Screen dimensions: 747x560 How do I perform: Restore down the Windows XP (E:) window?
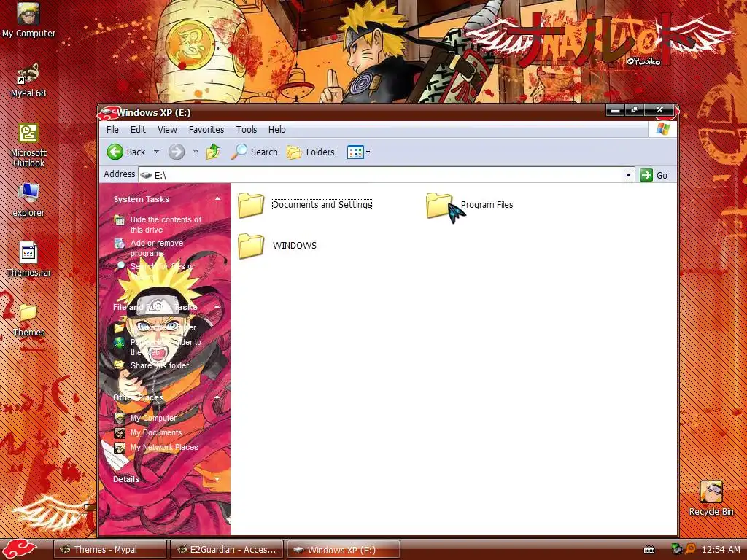(634, 110)
